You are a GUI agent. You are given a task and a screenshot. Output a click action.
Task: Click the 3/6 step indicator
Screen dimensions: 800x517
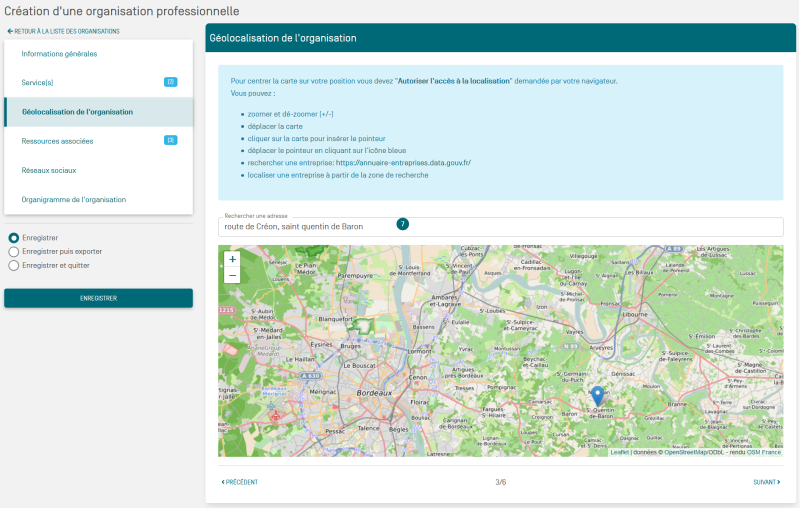pyautogui.click(x=501, y=482)
